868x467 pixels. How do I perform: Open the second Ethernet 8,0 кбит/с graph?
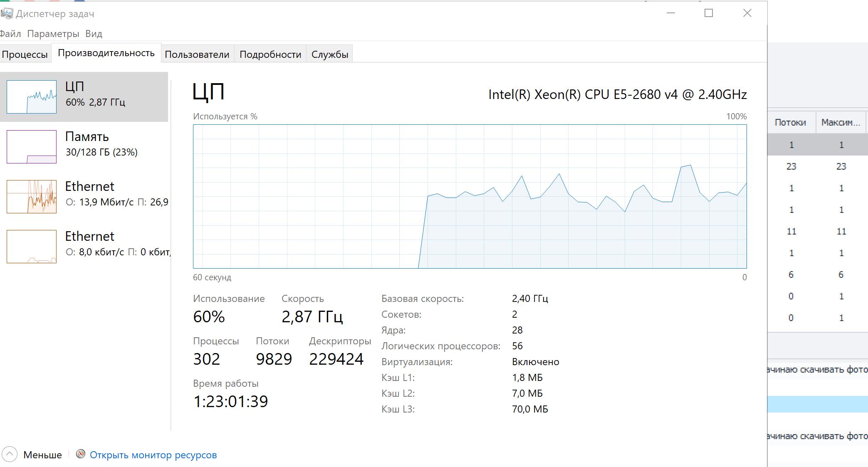coord(32,246)
